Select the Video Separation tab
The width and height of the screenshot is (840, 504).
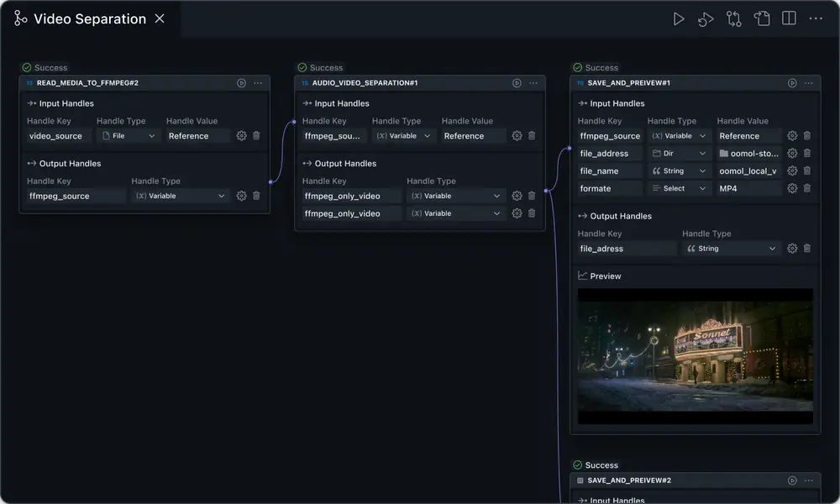tap(89, 18)
